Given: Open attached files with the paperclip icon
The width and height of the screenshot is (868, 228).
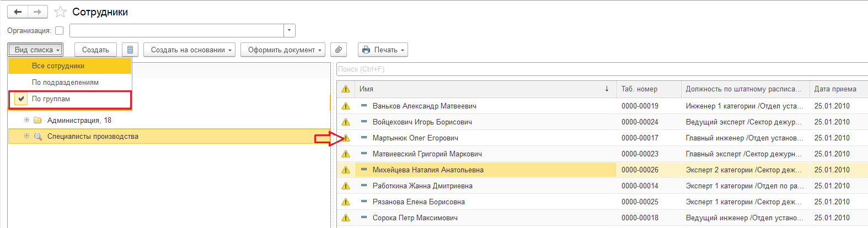Looking at the screenshot, I should (339, 50).
